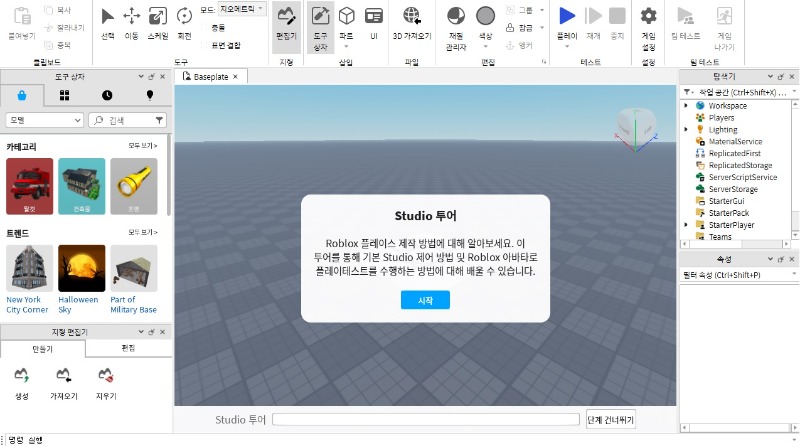Click the Toolbox 검색 search field
Image resolution: width=800 pixels, height=446 pixels.
(x=128, y=120)
